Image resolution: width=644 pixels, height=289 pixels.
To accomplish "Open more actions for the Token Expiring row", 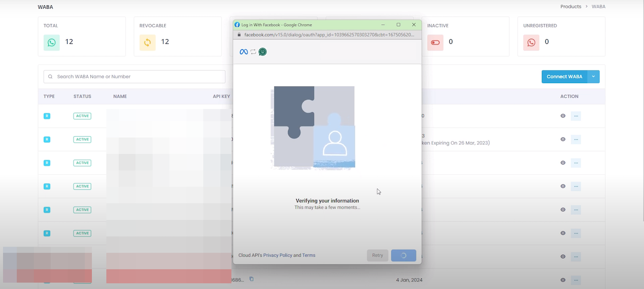I will tap(576, 139).
